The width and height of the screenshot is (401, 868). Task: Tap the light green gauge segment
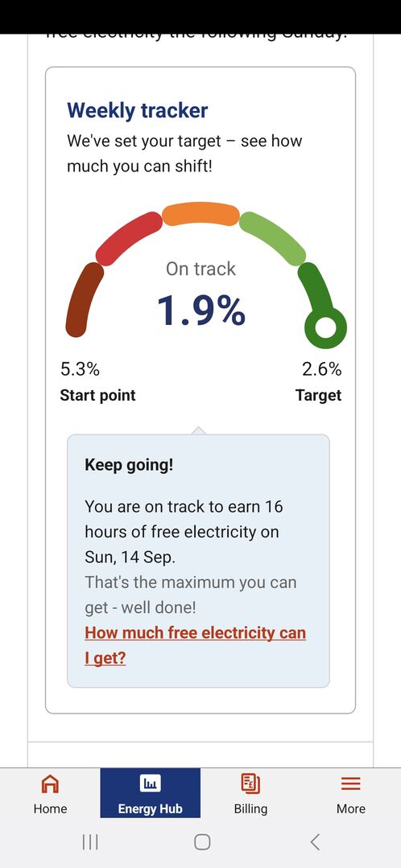272,238
